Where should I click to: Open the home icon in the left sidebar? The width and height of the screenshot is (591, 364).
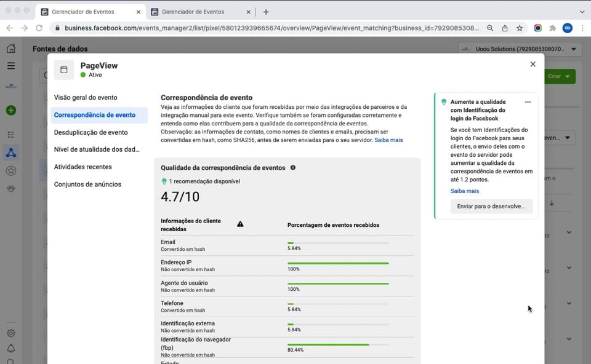[10, 48]
